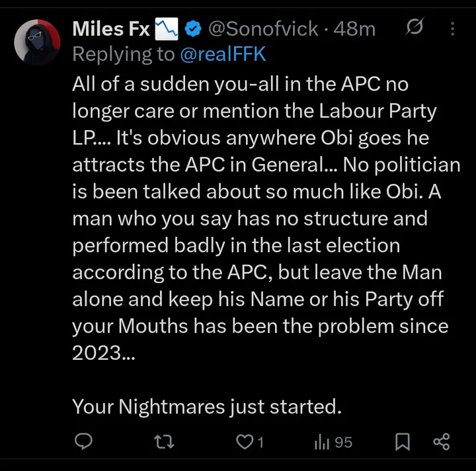The width and height of the screenshot is (476, 471).
Task: Click the blue verified badge
Action: point(193,28)
